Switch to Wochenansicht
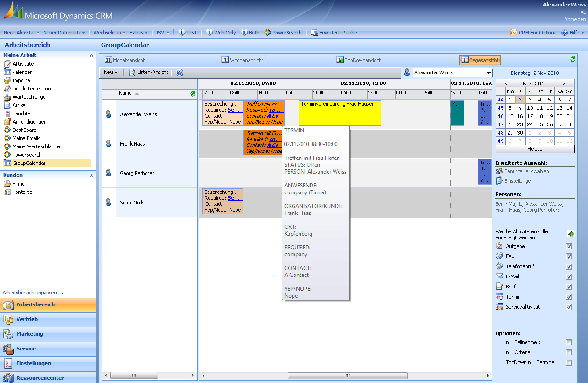This screenshot has height=383, width=588. click(x=243, y=60)
